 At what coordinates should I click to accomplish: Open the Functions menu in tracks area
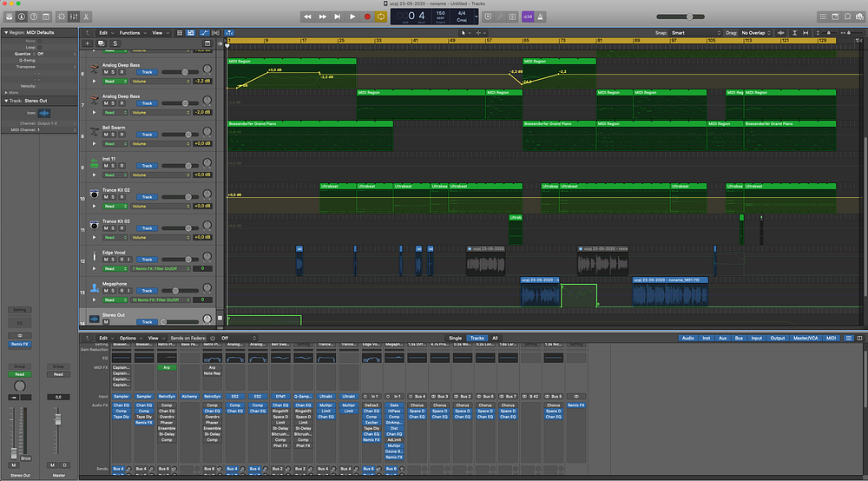coord(131,32)
